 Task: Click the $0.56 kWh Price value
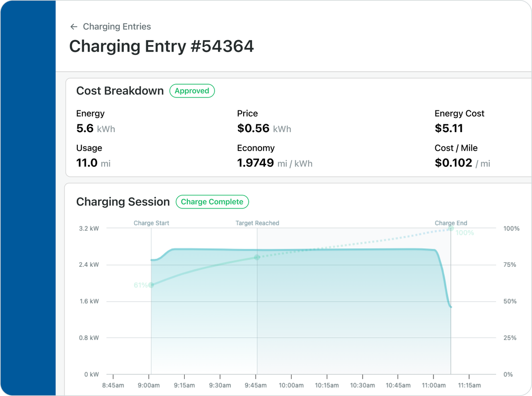pos(264,128)
